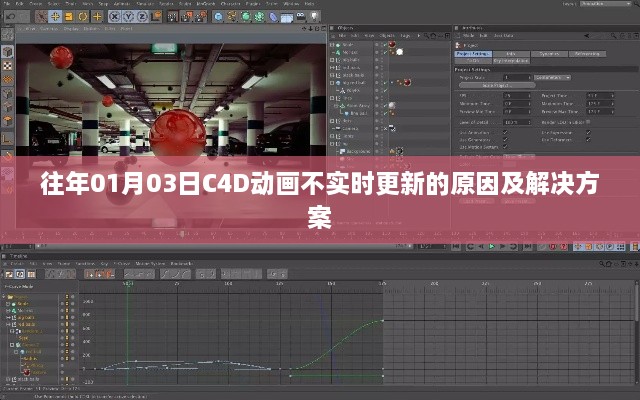
Task: Select the Rotate tool icon
Action: [x=83, y=17]
